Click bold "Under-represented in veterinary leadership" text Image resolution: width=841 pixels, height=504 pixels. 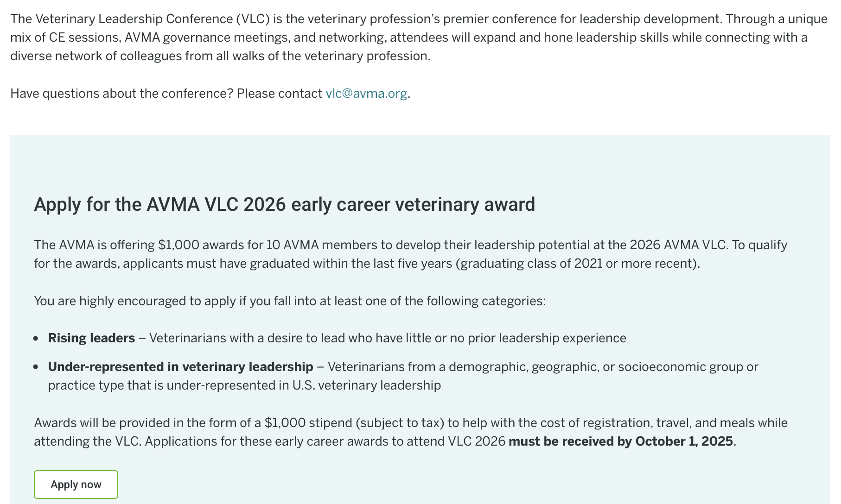click(180, 367)
